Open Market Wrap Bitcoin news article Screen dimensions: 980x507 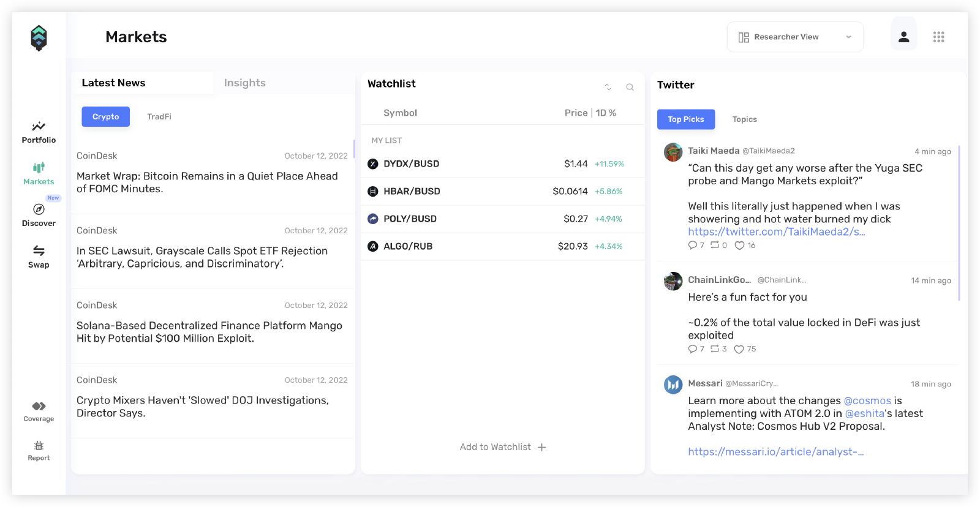click(207, 182)
